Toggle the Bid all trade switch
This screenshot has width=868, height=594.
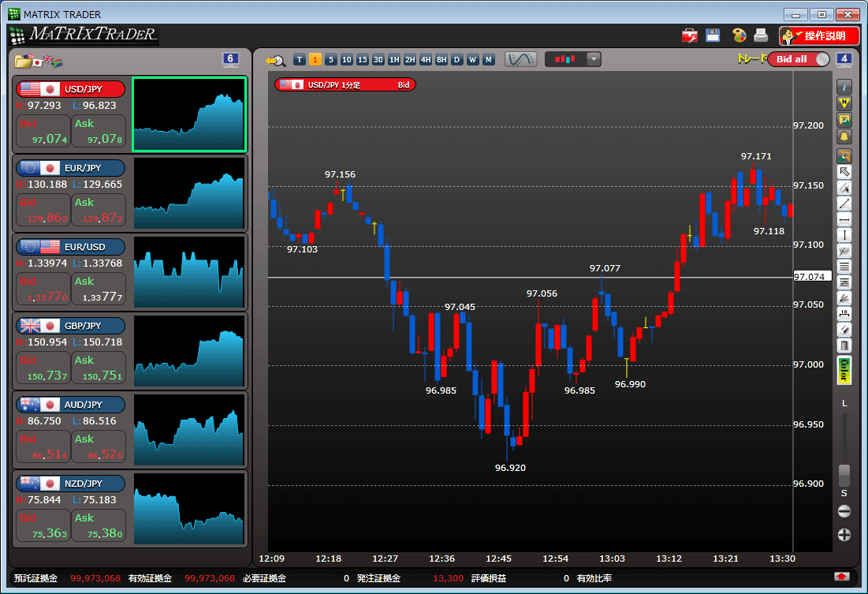click(x=799, y=59)
